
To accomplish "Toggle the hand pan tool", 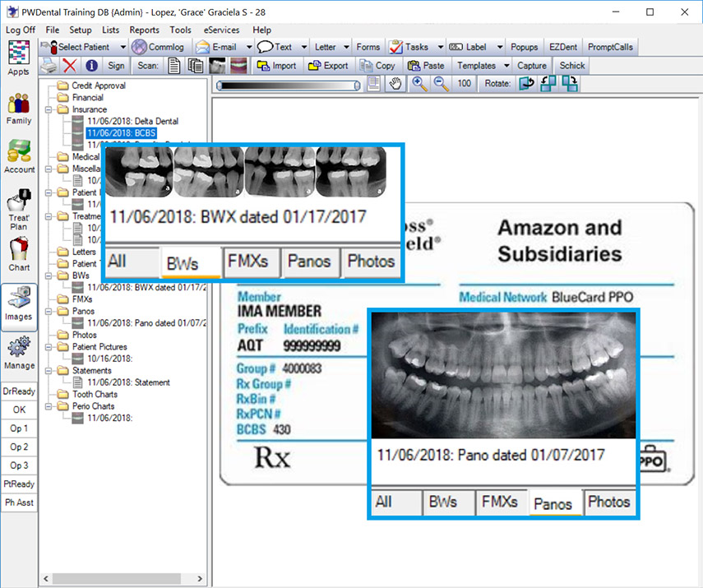I will pos(395,84).
